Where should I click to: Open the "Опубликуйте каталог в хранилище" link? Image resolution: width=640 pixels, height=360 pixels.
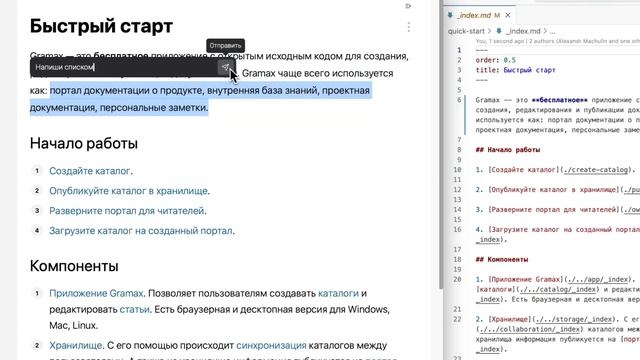coord(129,191)
